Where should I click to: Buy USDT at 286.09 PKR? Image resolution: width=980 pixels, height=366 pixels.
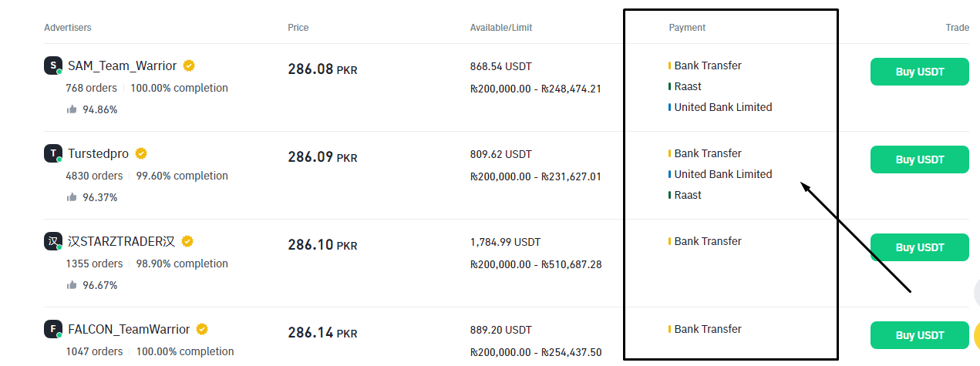[x=919, y=159]
